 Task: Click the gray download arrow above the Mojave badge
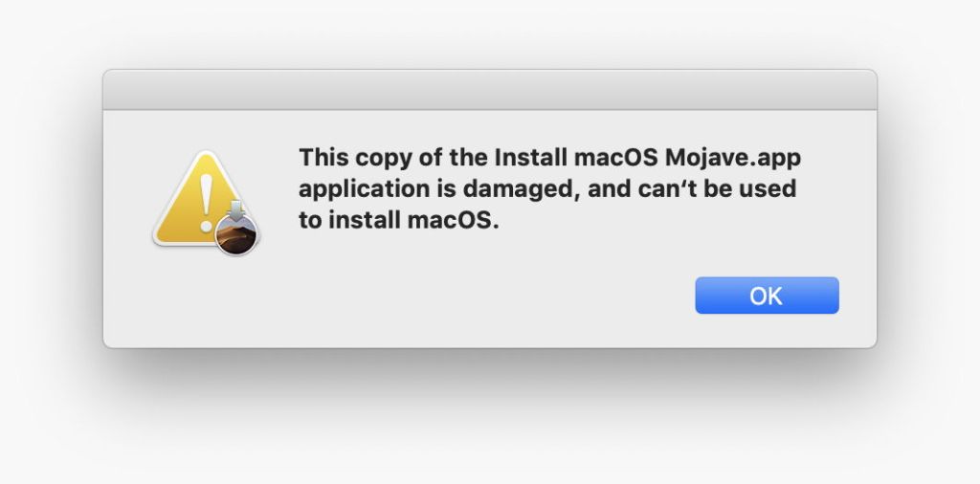[x=236, y=208]
